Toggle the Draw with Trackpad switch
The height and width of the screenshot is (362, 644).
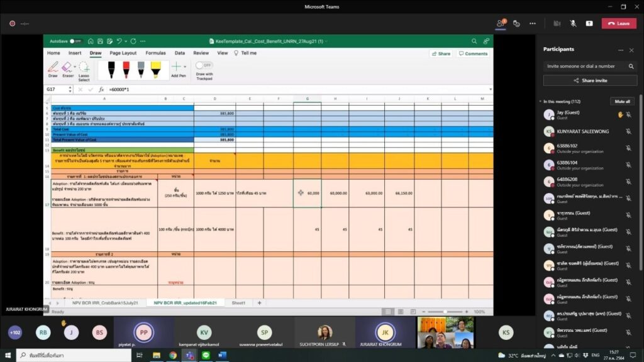pos(204,65)
